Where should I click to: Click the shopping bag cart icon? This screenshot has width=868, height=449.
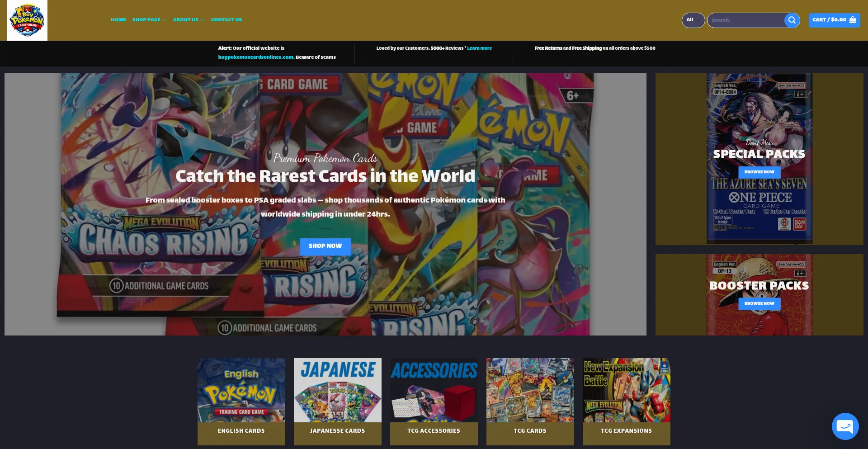tap(853, 20)
